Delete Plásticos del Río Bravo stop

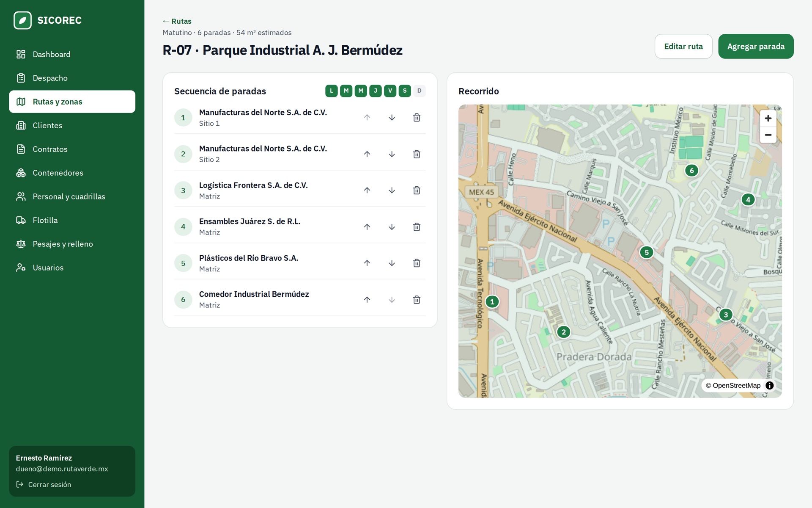pos(417,263)
